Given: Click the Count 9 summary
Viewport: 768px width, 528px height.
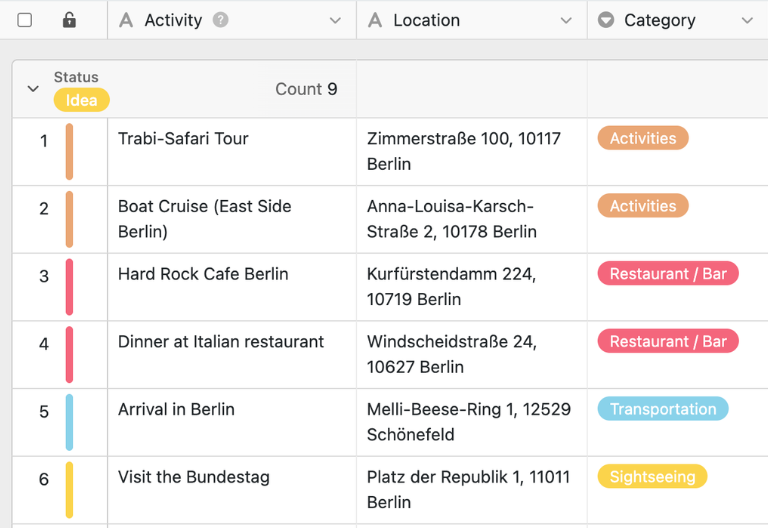Looking at the screenshot, I should [306, 89].
